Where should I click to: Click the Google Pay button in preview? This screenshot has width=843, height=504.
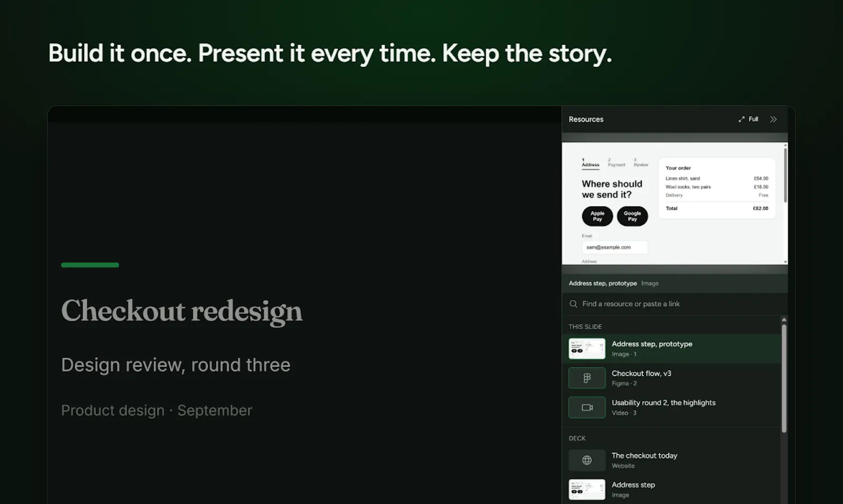click(632, 216)
